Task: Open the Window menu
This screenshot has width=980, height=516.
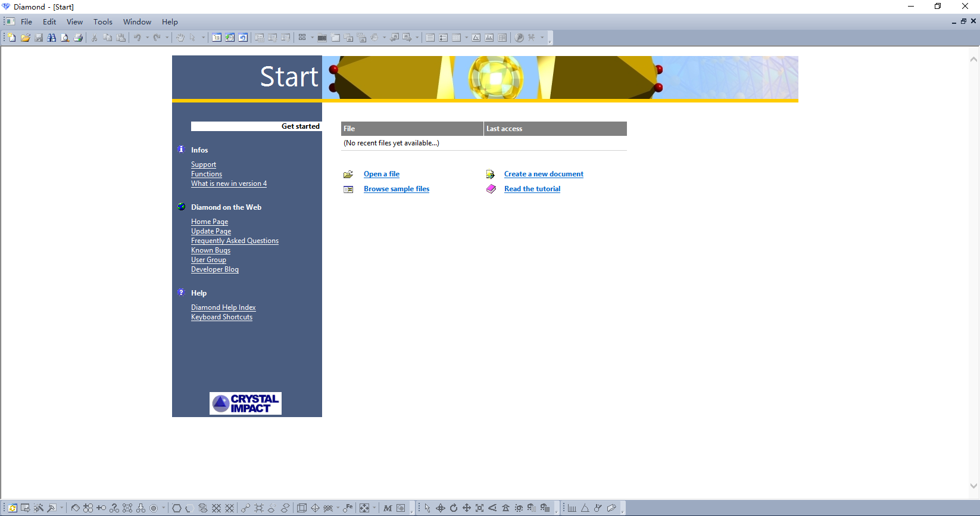Action: tap(137, 22)
